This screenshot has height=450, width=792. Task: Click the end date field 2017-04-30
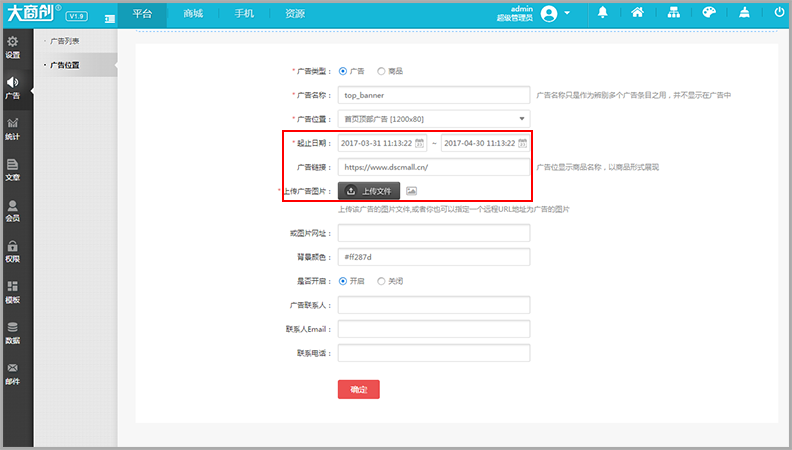tap(485, 143)
